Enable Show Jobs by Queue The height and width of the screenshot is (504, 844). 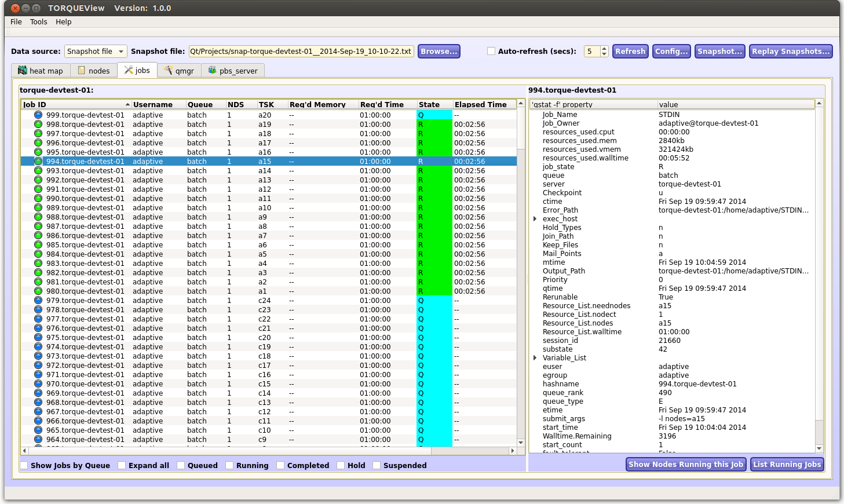(24, 465)
